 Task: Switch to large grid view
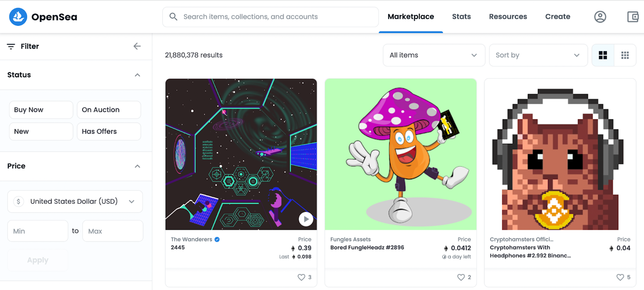click(603, 55)
